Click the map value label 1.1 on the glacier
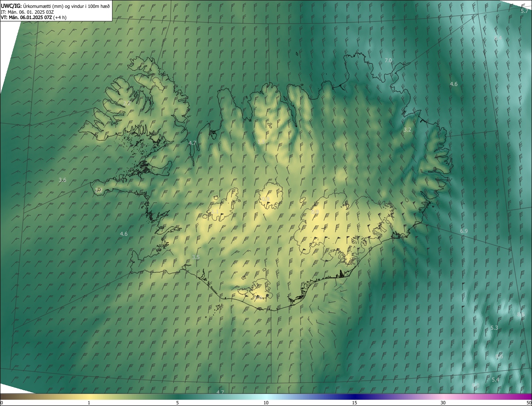 click(215, 212)
